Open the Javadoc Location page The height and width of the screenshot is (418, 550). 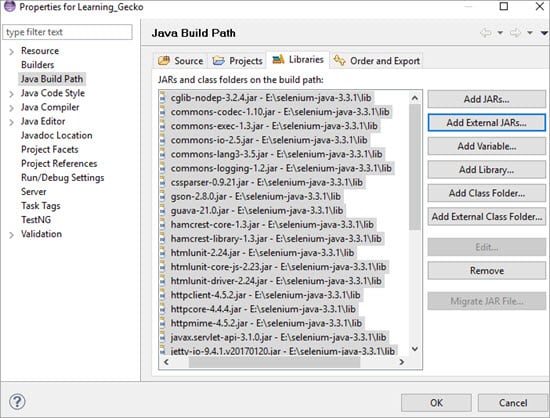(56, 135)
